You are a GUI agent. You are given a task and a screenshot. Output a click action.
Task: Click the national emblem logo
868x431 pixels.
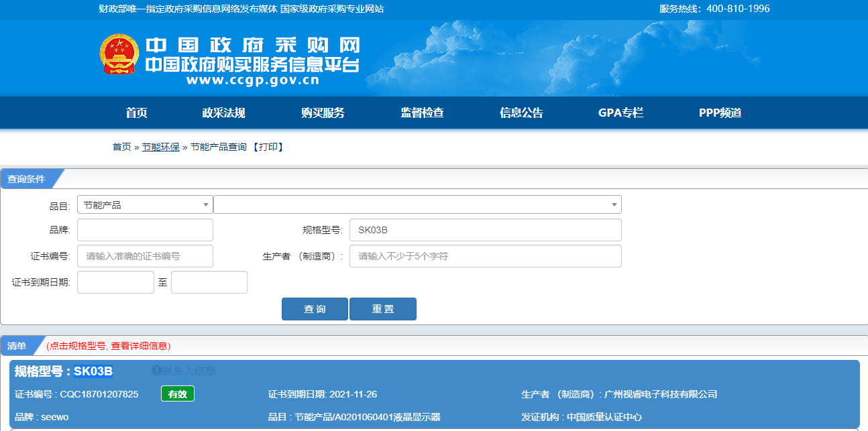coord(119,54)
